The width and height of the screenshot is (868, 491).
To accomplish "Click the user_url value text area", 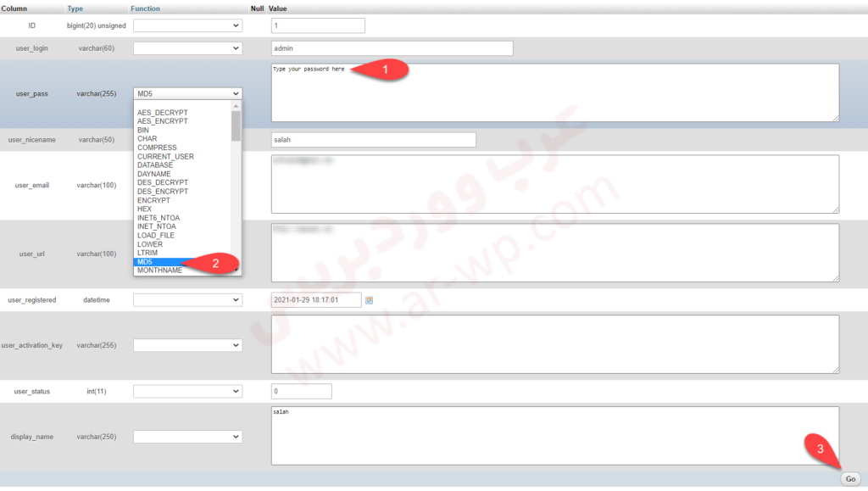I will (555, 253).
